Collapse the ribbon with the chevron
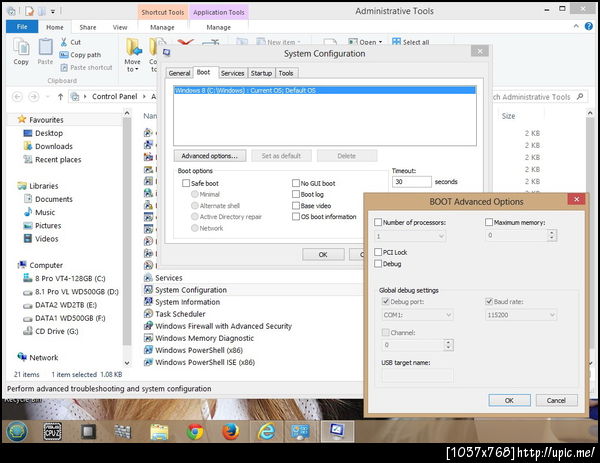This screenshot has height=463, width=600. click(576, 26)
